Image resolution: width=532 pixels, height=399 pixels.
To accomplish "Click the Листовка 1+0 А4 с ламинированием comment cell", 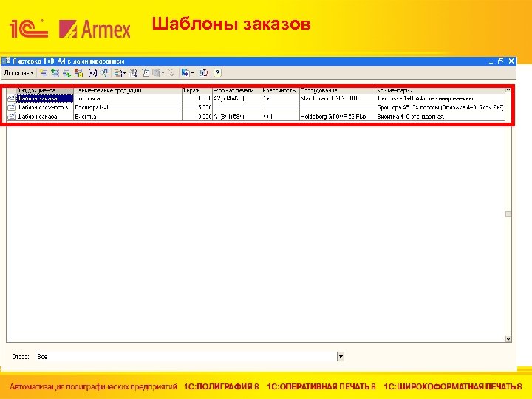I will point(440,98).
